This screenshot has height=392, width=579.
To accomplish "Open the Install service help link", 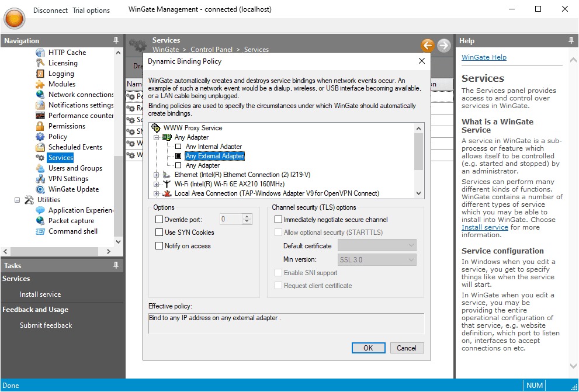I will [x=484, y=227].
